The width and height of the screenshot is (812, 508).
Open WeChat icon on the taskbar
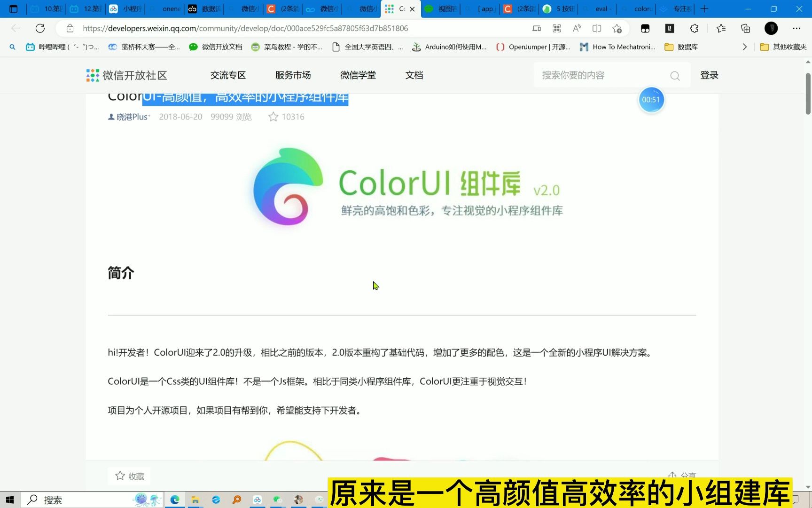[278, 500]
